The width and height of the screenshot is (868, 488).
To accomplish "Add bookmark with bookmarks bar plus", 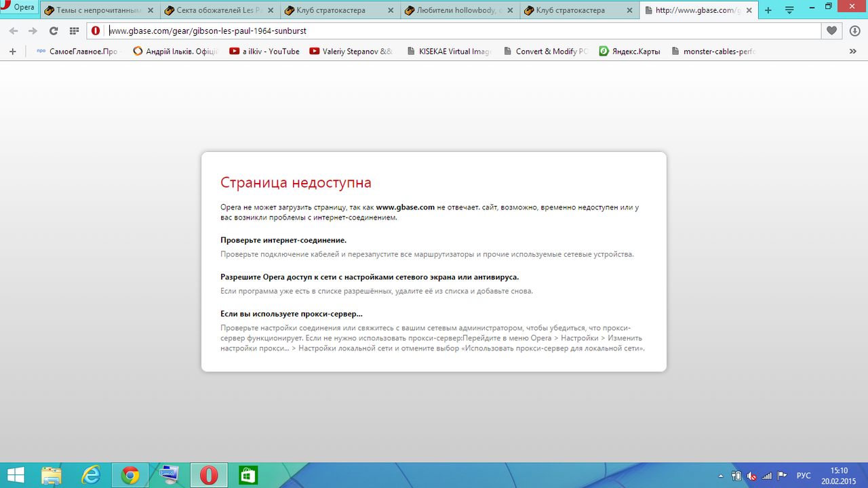I will tap(12, 51).
